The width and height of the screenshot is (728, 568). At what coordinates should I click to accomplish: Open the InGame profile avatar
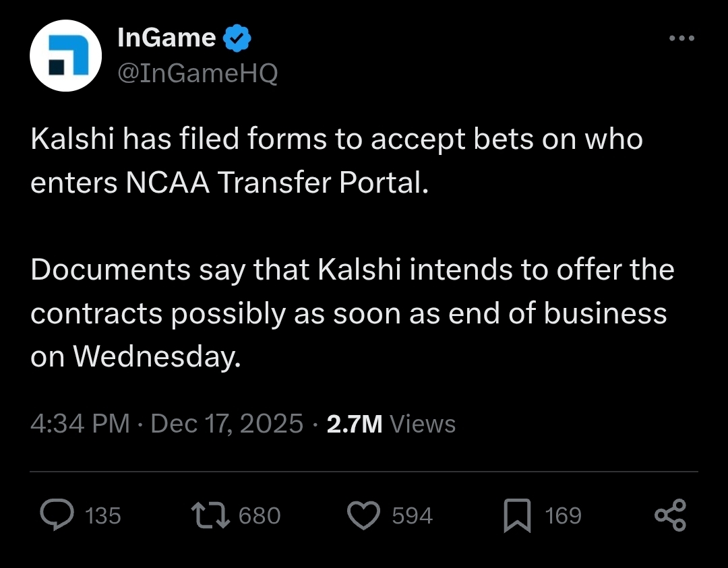coord(65,55)
